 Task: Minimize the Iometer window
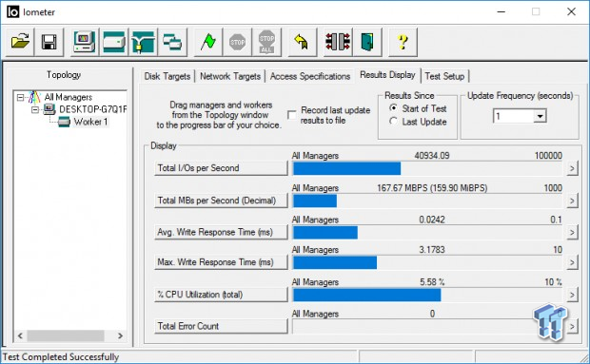click(x=501, y=12)
